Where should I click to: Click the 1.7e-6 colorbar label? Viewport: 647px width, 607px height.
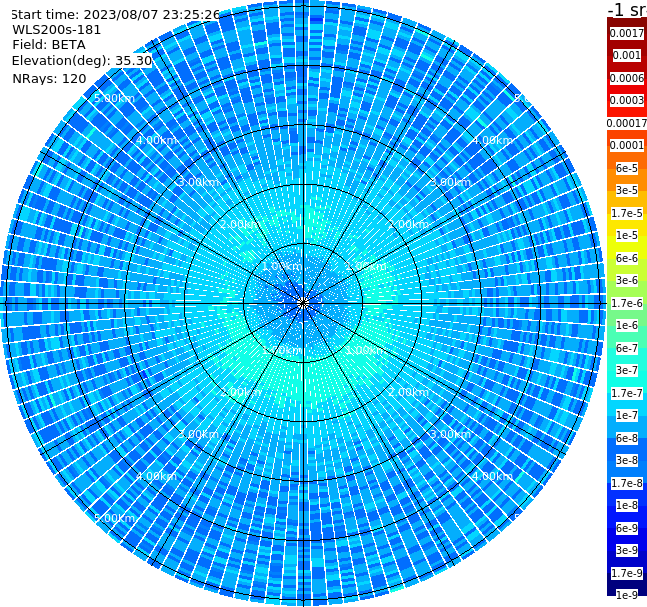627,303
